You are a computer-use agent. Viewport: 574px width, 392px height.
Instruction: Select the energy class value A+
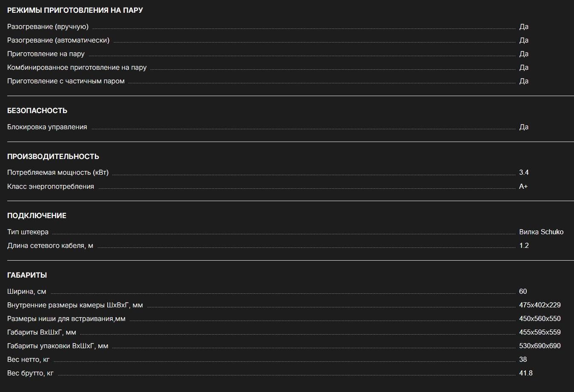(523, 187)
